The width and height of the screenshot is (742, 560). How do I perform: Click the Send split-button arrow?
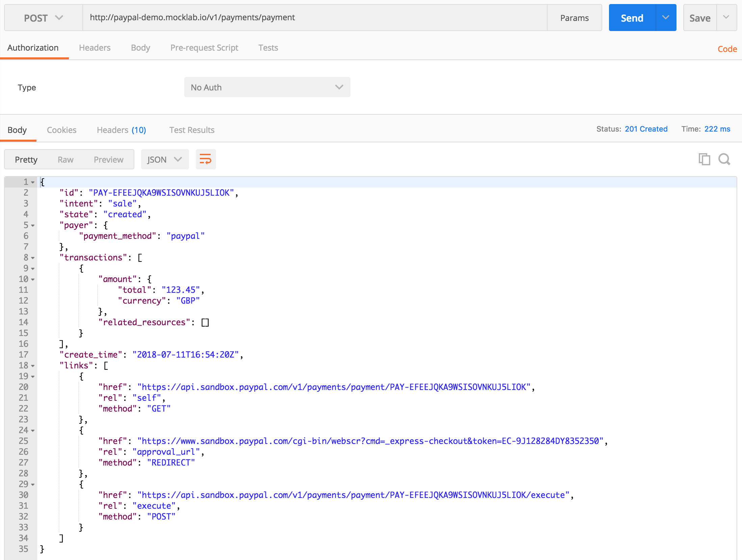pyautogui.click(x=665, y=18)
